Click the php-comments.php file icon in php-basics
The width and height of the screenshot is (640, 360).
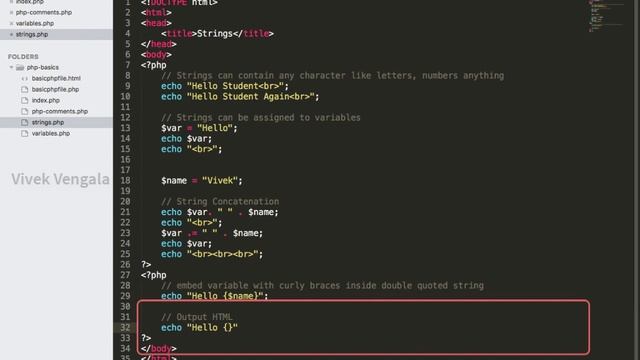[x=24, y=111]
